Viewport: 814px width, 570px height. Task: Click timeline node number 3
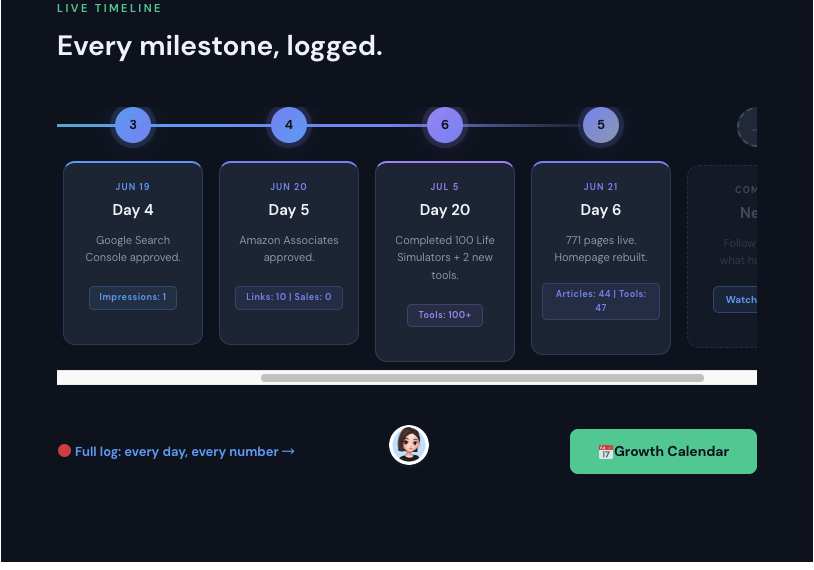pos(133,125)
